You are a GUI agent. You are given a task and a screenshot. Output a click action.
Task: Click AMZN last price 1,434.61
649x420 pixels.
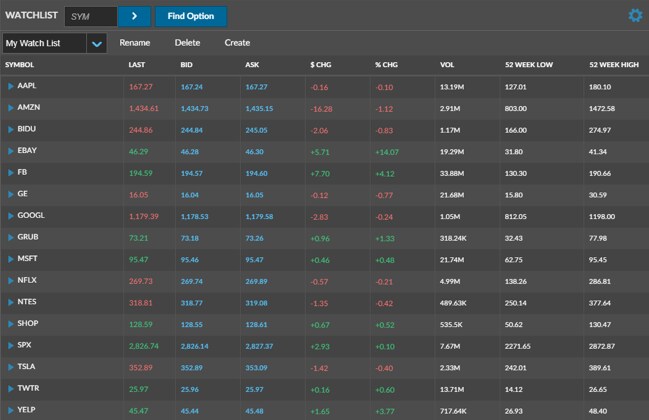[144, 108]
